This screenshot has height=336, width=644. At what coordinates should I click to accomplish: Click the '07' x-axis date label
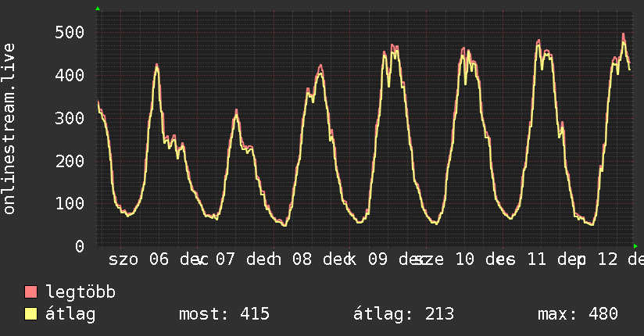(x=226, y=259)
